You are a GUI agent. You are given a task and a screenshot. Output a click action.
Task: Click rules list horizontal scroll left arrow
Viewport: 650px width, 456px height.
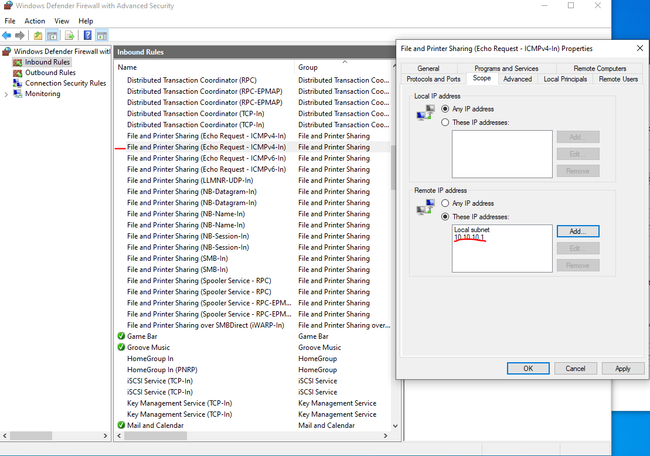tap(119, 436)
